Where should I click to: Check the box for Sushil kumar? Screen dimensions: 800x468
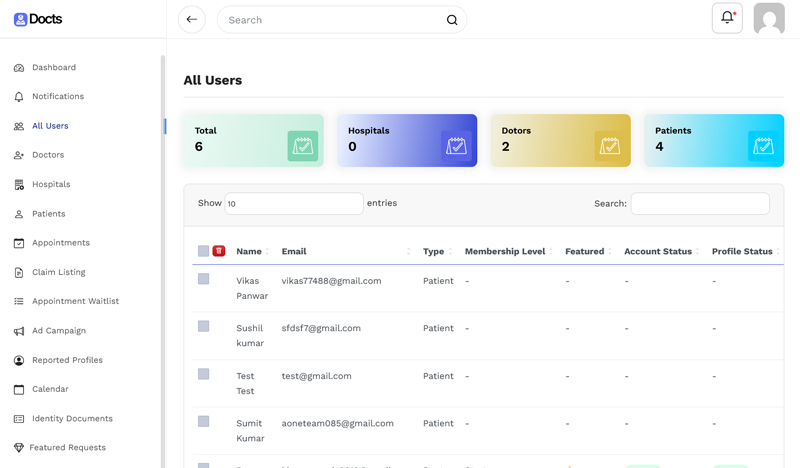coord(204,326)
